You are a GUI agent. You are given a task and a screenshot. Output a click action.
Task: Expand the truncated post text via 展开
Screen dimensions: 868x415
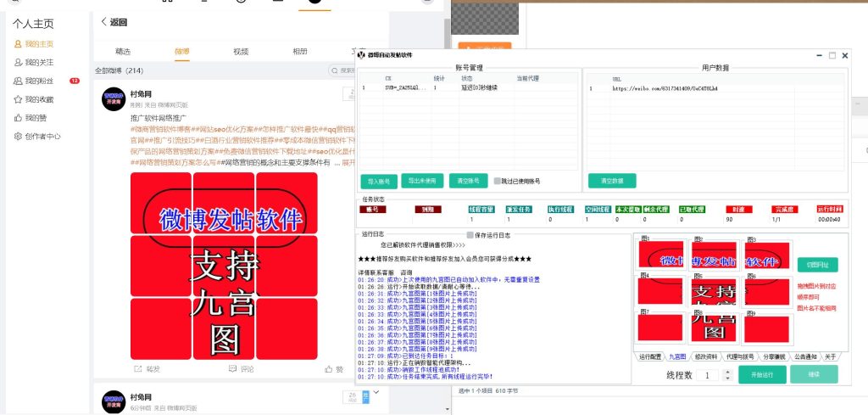pos(348,163)
